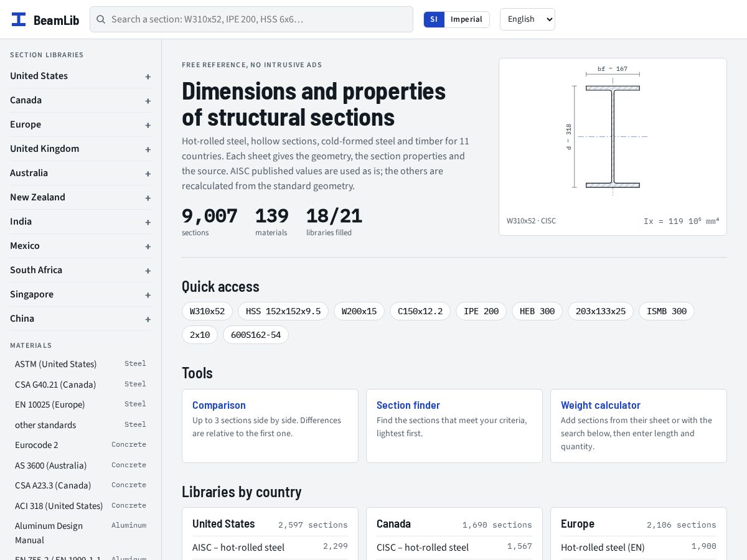Click the 139 materials statistic
Image resolution: width=747 pixels, height=560 pixels.
pos(272,222)
